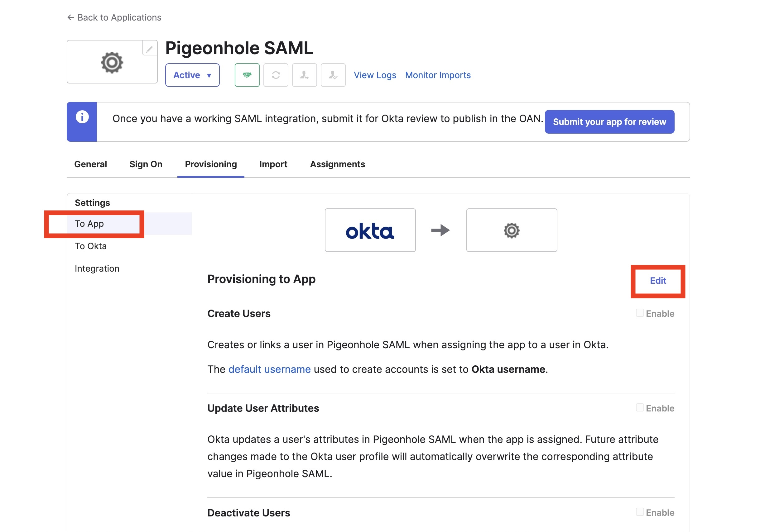Open the Import tab
Viewport: 765px width, 532px height.
coord(273,164)
